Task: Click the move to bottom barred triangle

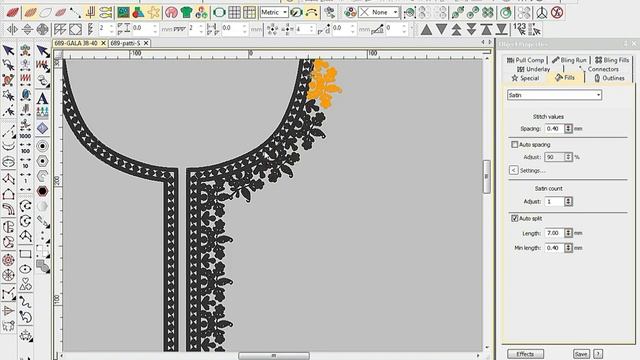Action: pos(501,29)
